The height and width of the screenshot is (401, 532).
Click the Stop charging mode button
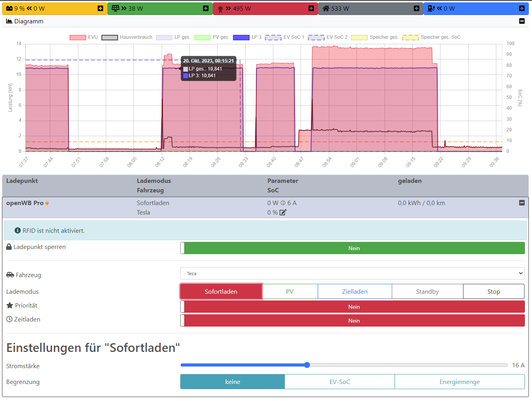click(x=493, y=292)
